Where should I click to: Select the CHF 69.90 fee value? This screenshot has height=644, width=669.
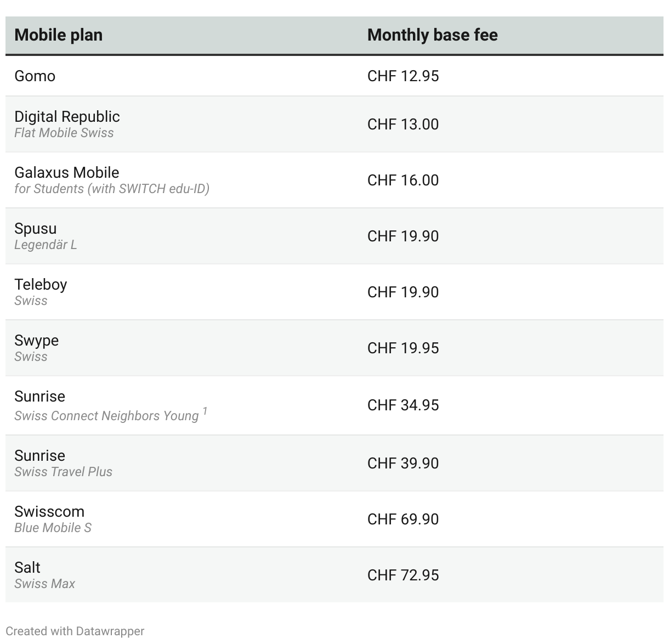coord(403,519)
